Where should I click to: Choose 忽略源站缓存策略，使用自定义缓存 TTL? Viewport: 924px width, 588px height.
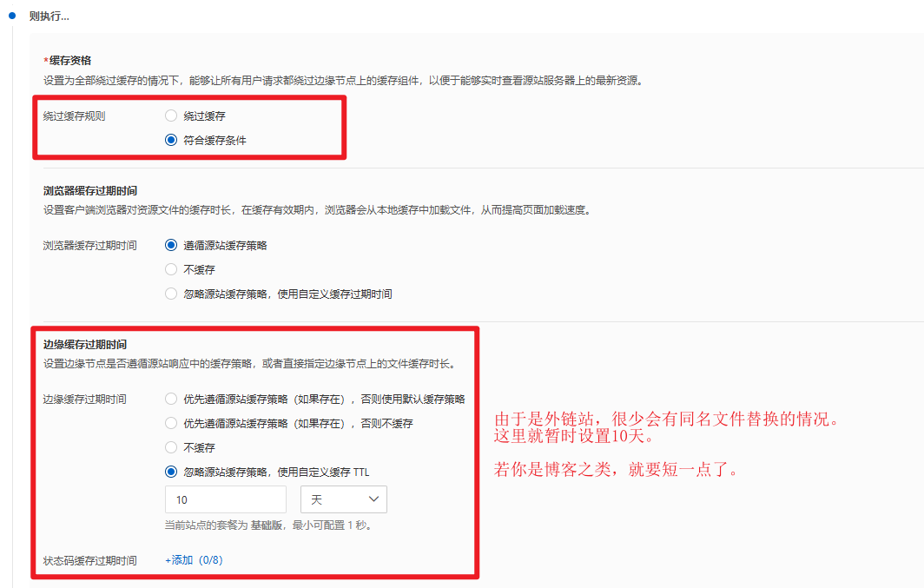[171, 472]
